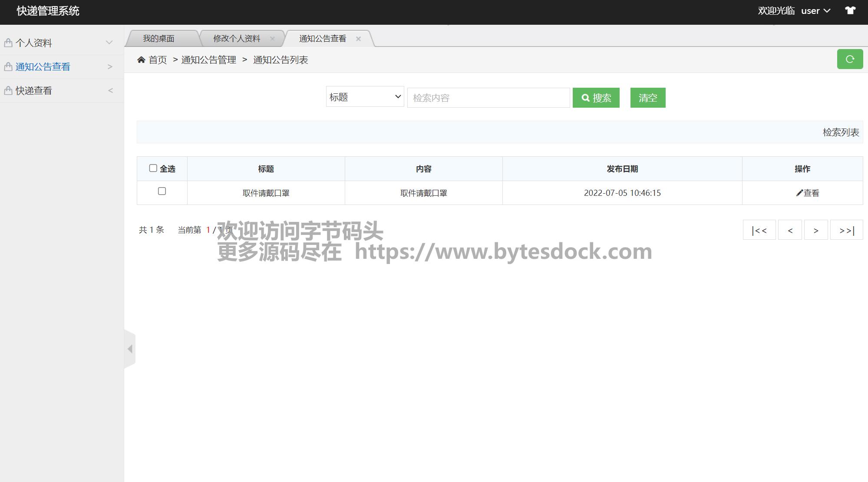Switch to the 我的桌面 tab
This screenshot has width=868, height=482.
159,39
